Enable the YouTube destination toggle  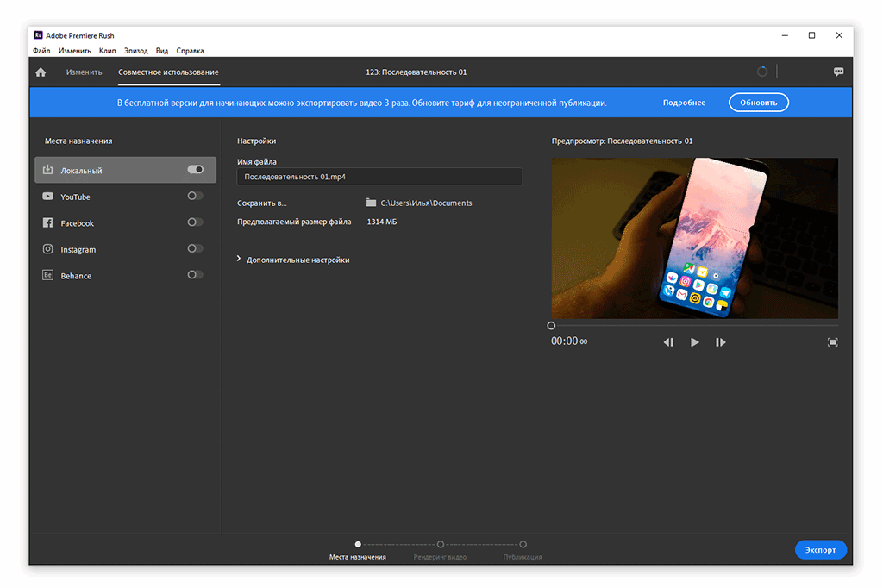pyautogui.click(x=196, y=196)
